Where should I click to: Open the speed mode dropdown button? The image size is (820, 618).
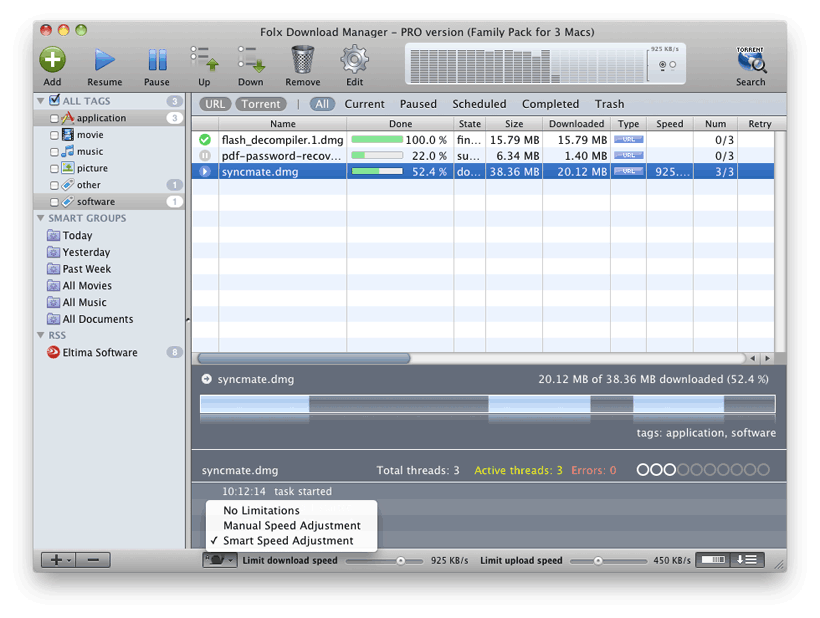coord(220,560)
